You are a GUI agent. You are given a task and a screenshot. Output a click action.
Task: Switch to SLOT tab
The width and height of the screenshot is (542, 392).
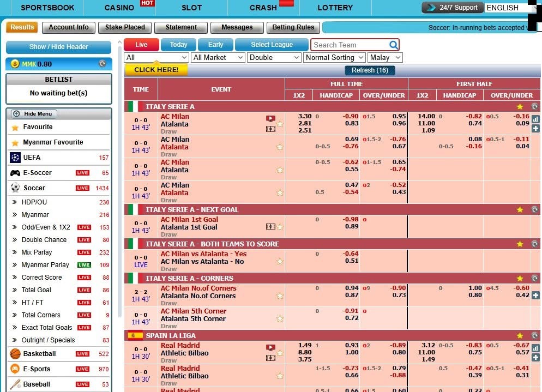[191, 8]
